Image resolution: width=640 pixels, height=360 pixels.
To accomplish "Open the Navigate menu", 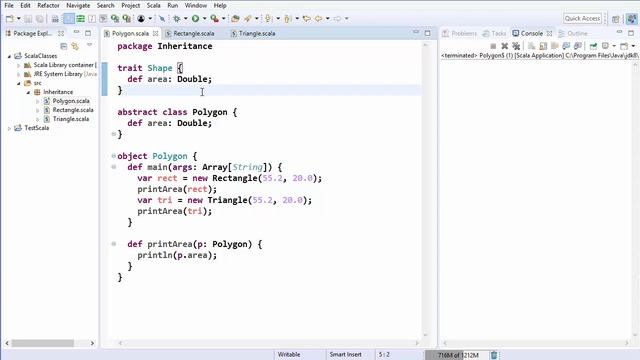I will pos(78,6).
